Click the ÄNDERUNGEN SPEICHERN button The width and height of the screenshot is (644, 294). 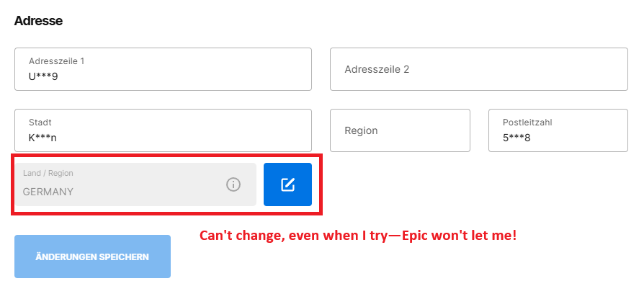coord(92,257)
